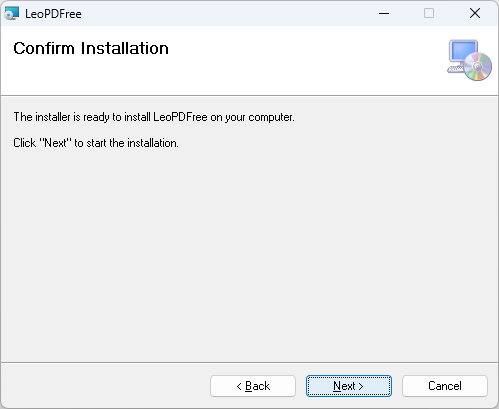Click the greyed-out maximize window button
The image size is (499, 409).
[429, 13]
